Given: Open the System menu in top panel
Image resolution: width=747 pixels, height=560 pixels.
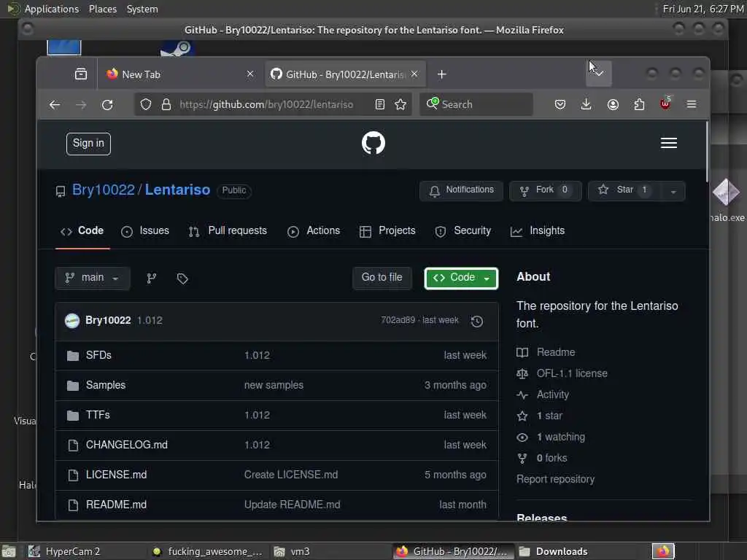Looking at the screenshot, I should 142,9.
